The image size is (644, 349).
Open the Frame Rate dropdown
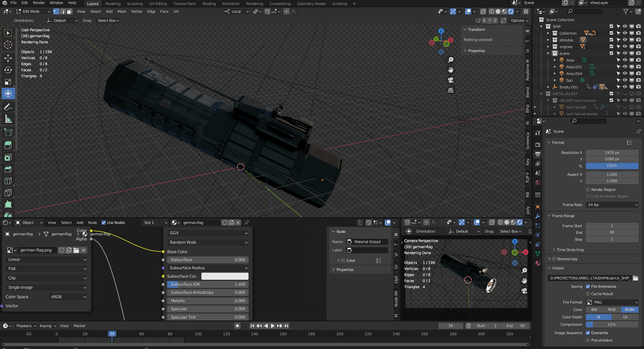coord(612,205)
